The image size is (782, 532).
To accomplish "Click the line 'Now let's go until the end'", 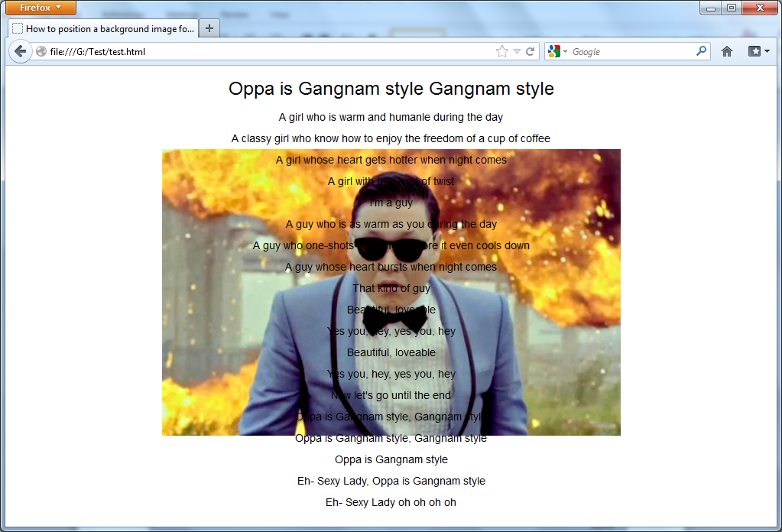I will tap(391, 395).
